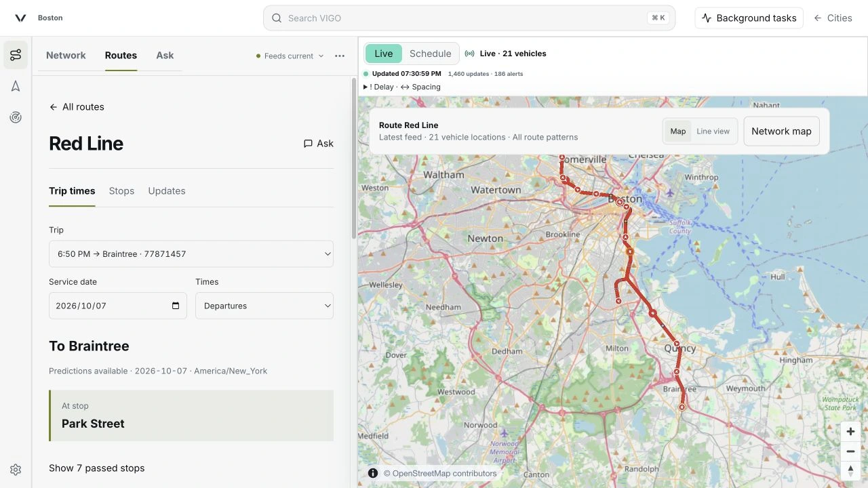Zoom out on the map
Viewport: 868px width, 488px height.
tap(850, 451)
